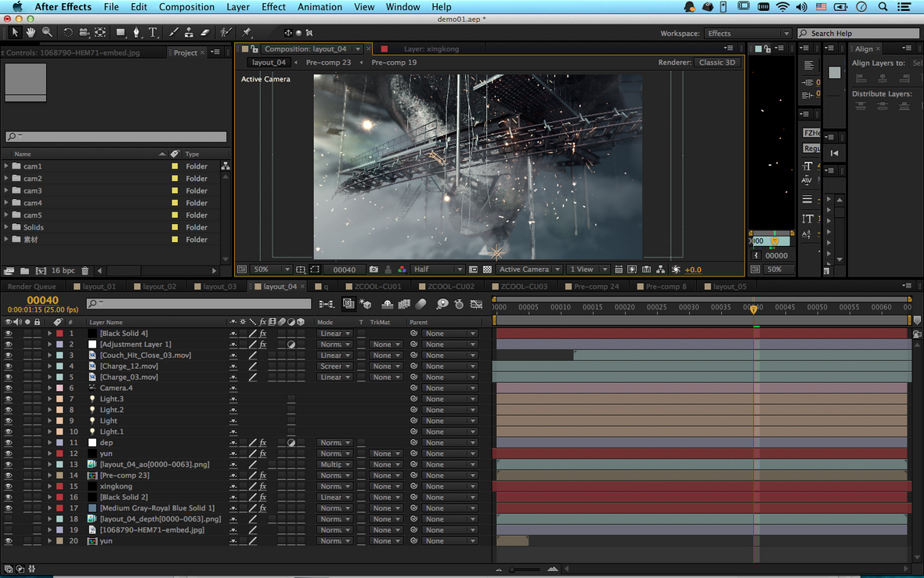
Task: Open the viewer resolution dropdown set to Half
Action: pyautogui.click(x=434, y=269)
